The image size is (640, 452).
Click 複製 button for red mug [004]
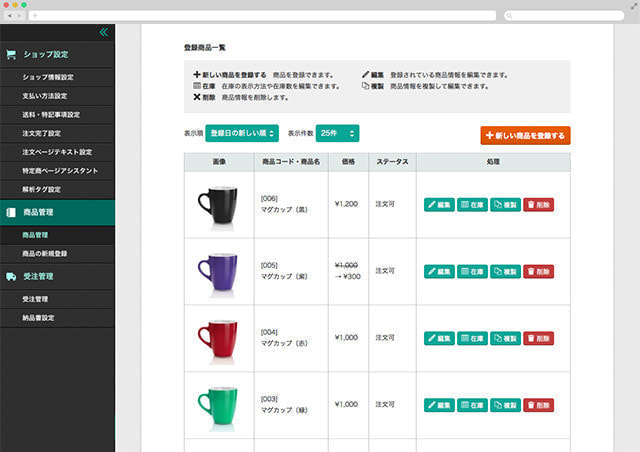pyautogui.click(x=505, y=338)
